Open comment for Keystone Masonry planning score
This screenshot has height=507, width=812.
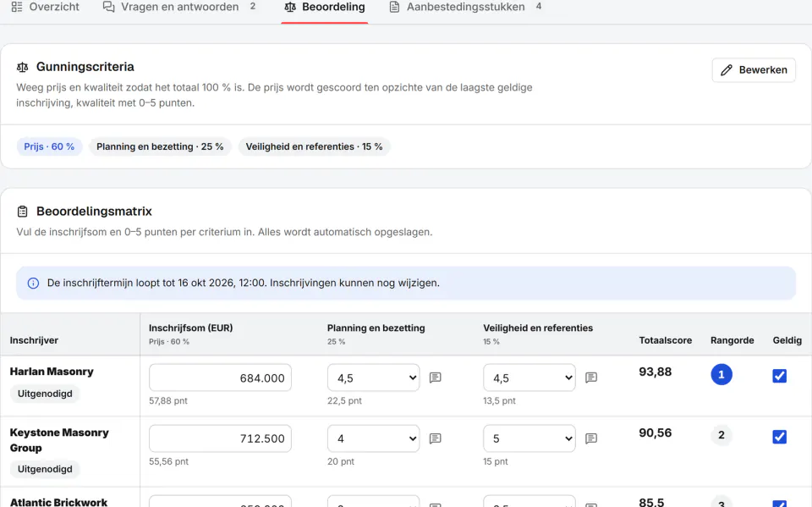[x=436, y=438]
